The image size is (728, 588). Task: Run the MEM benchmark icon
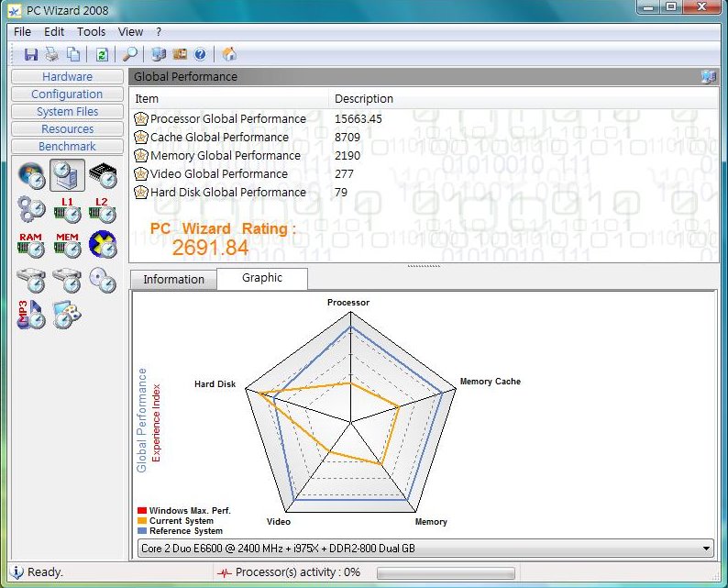tap(67, 245)
